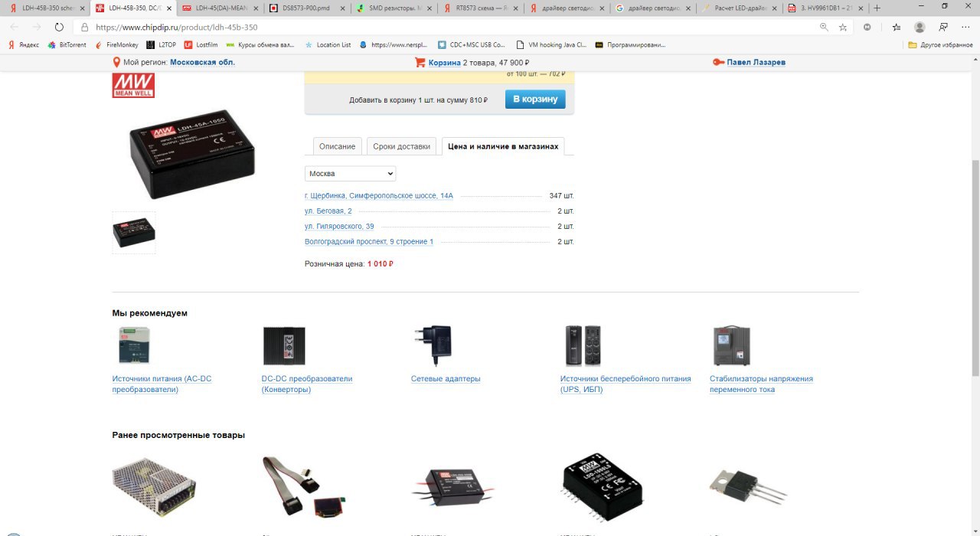Click the page vertical scrollbar

point(975,268)
